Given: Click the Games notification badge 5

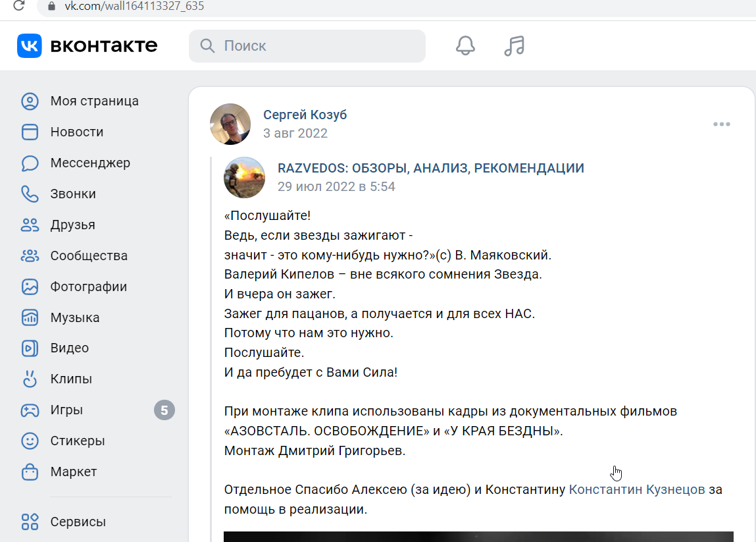Looking at the screenshot, I should (164, 410).
